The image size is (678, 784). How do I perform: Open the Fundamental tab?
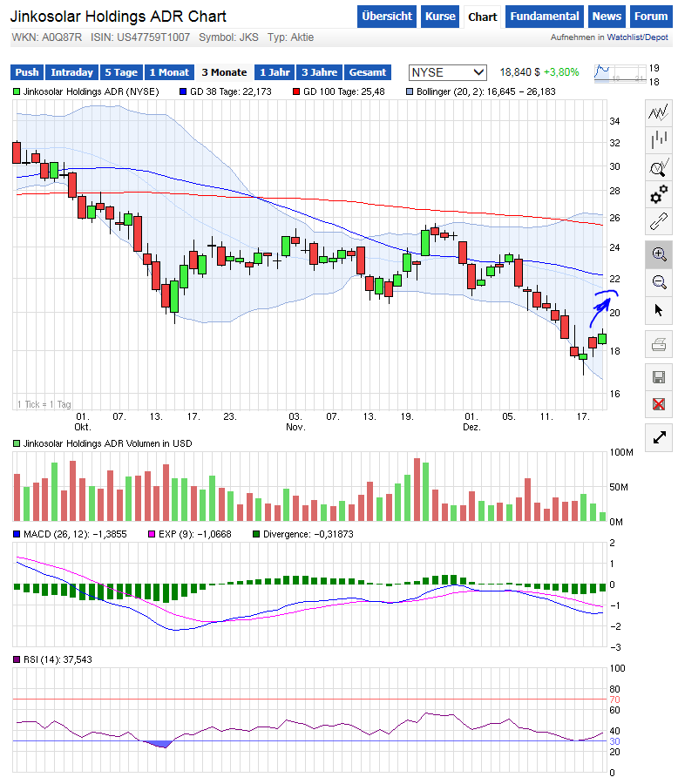click(x=545, y=17)
